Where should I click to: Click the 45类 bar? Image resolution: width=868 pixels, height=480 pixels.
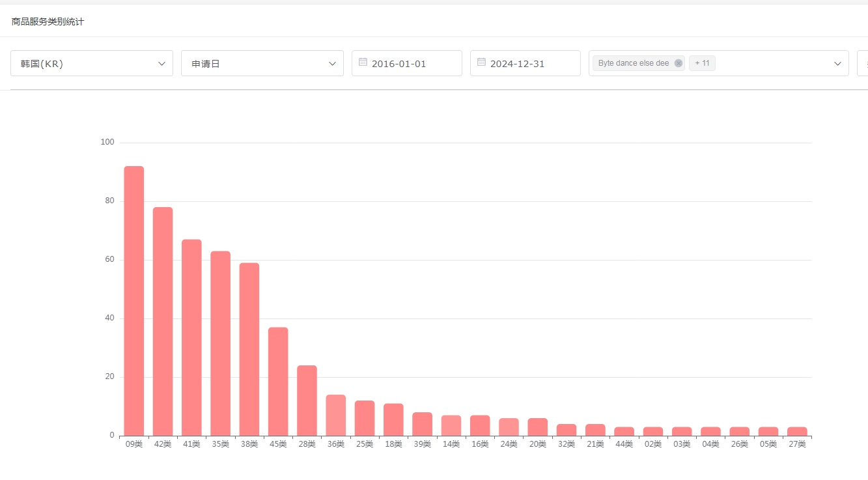click(x=278, y=382)
